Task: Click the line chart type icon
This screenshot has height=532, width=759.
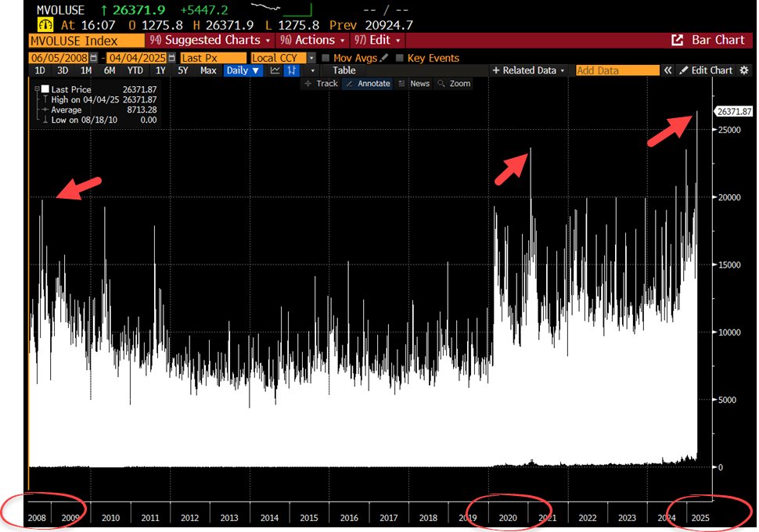Action: click(275, 70)
